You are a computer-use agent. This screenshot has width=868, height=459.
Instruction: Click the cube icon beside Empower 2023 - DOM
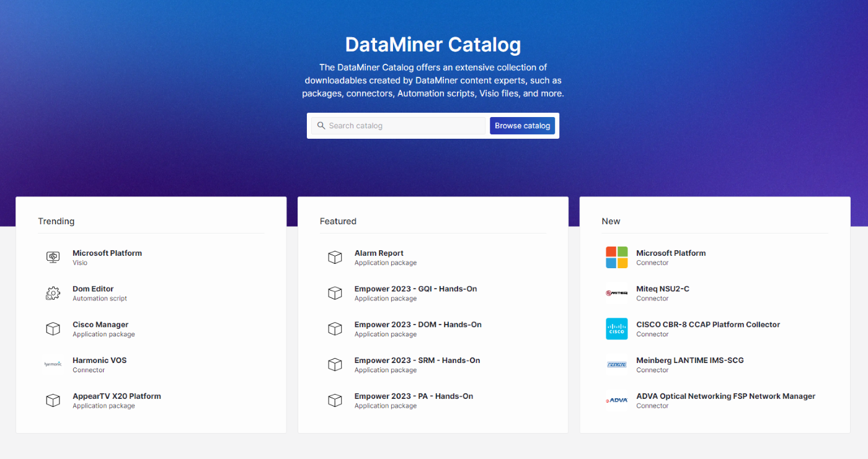335,329
